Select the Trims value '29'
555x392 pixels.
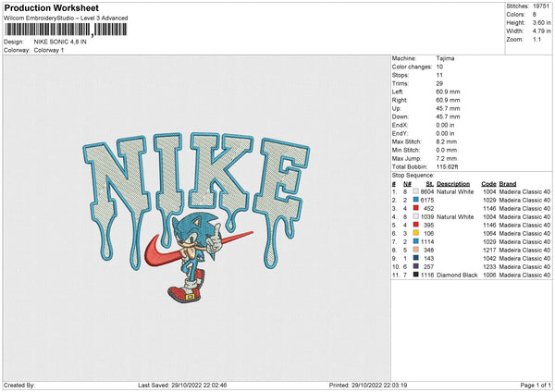(439, 83)
